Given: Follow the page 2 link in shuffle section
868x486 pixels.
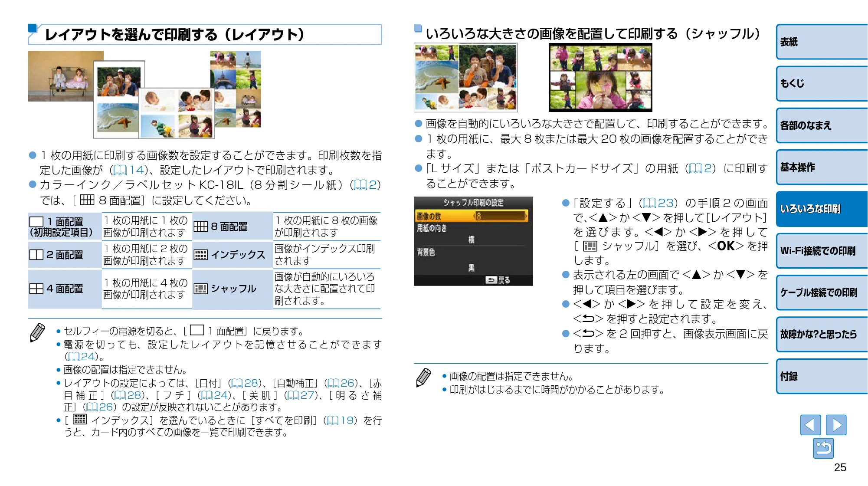Looking at the screenshot, I should pyautogui.click(x=701, y=168).
